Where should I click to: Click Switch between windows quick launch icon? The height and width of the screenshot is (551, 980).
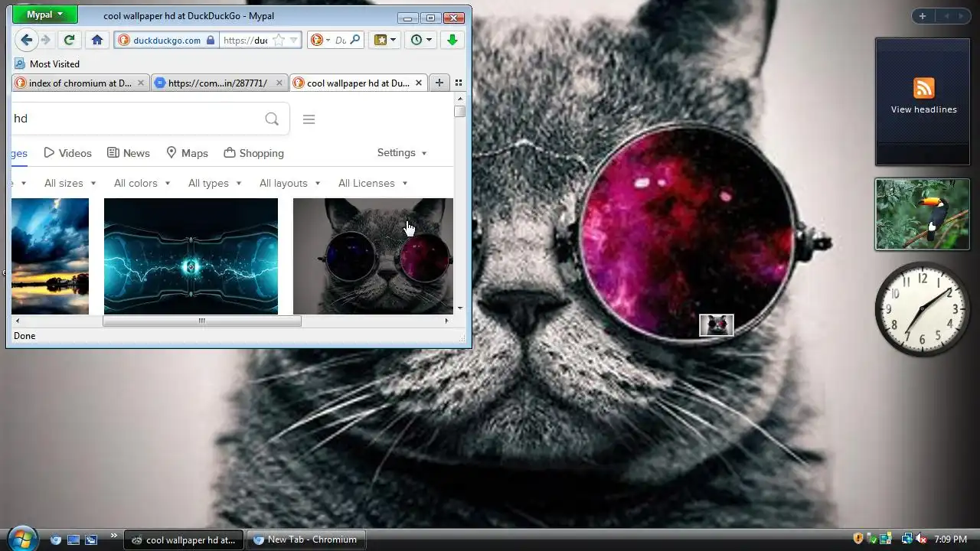[x=91, y=540]
